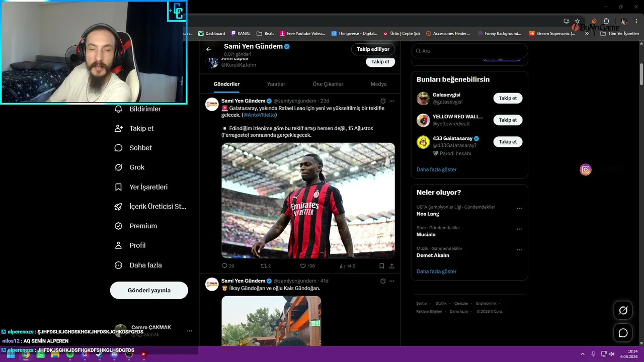Image resolution: width=644 pixels, height=362 pixels.
Task: Open the Grok sidebar item
Action: pyautogui.click(x=129, y=167)
